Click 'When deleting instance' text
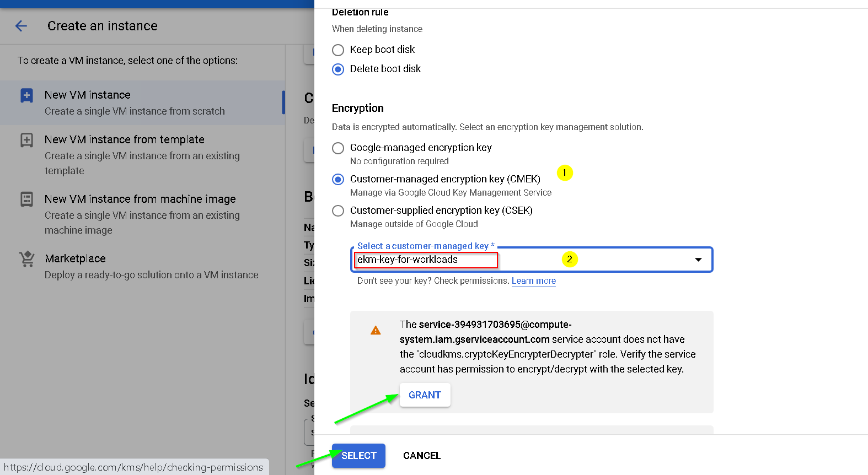The width and height of the screenshot is (868, 475). coord(377,29)
